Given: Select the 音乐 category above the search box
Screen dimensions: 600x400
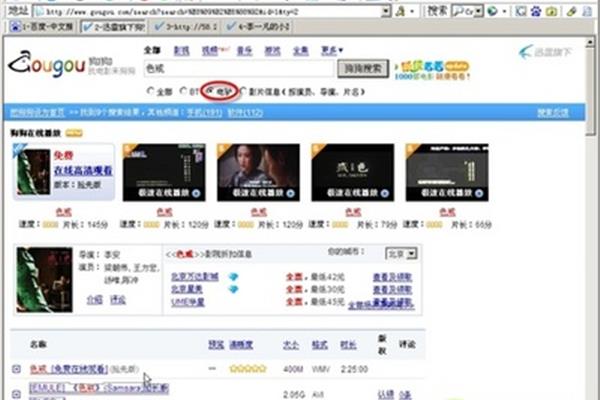Looking at the screenshot, I should coord(244,50).
